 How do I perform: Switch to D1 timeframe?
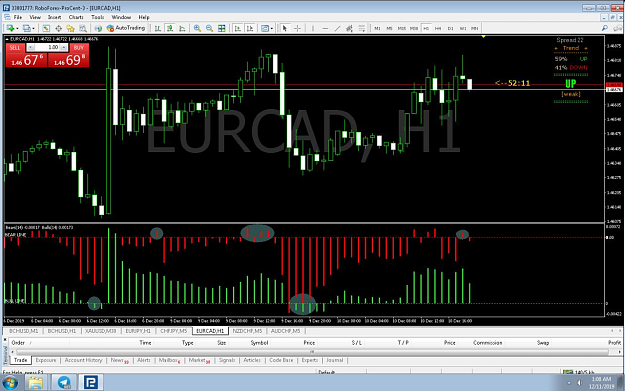click(x=450, y=28)
